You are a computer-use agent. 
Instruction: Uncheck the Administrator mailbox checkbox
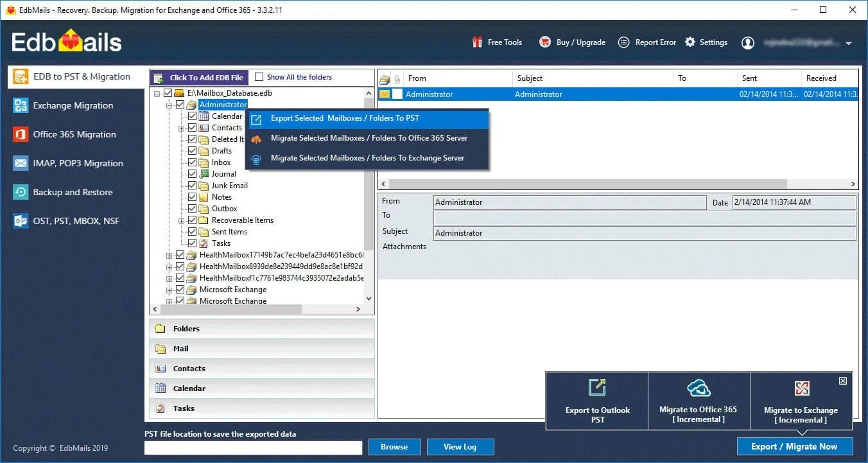coord(180,105)
